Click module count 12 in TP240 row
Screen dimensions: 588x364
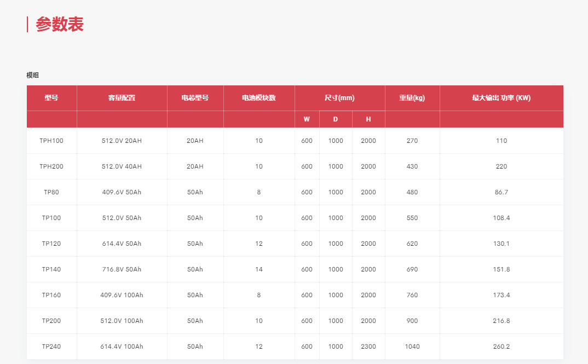click(x=259, y=346)
